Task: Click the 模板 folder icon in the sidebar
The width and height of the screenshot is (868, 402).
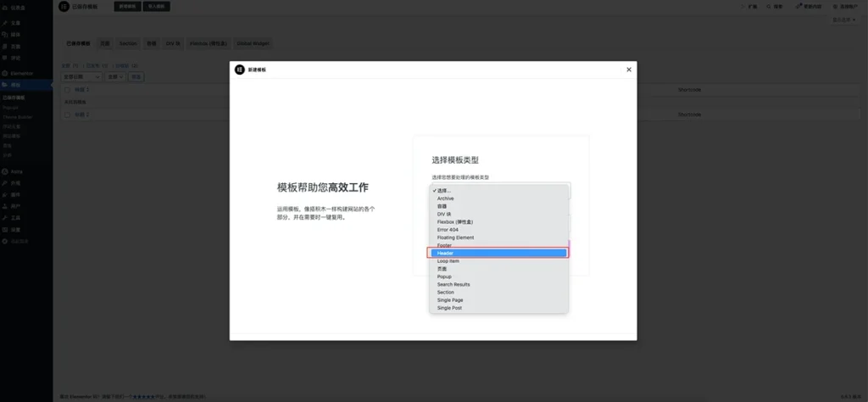Action: tap(5, 85)
